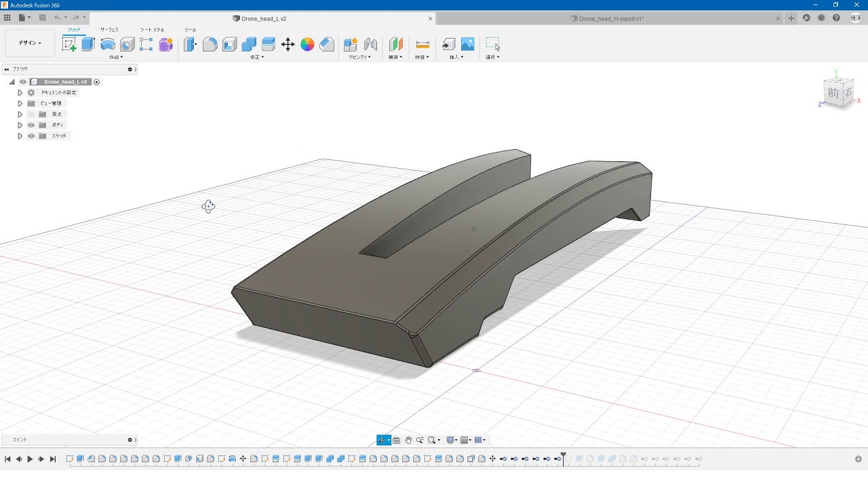
Task: Select the Create Sketch tool
Action: [69, 45]
